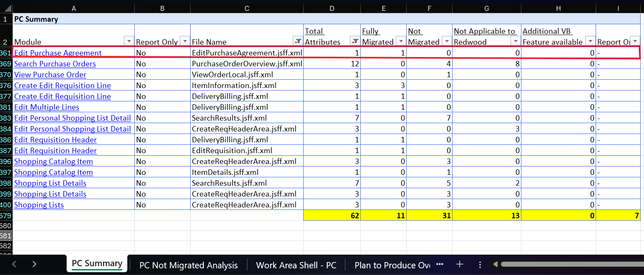Go to previous sheet with left arrow
The width and height of the screenshot is (644, 275).
coord(14,264)
